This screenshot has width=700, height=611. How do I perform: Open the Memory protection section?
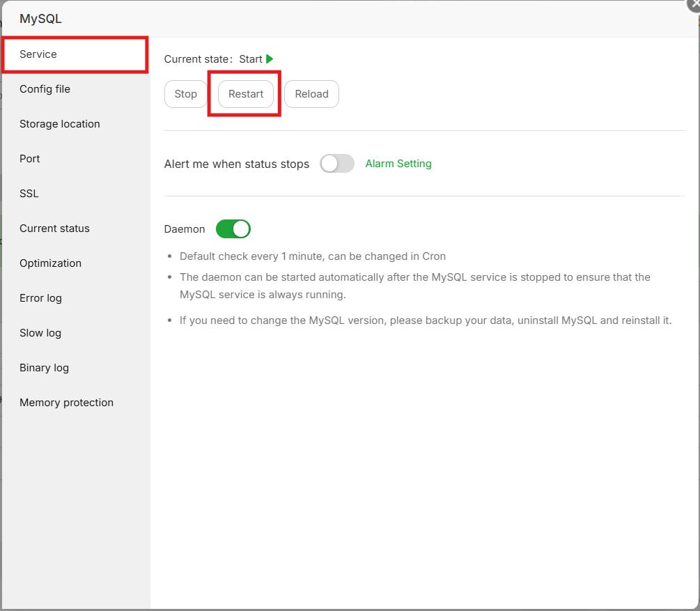[66, 402]
